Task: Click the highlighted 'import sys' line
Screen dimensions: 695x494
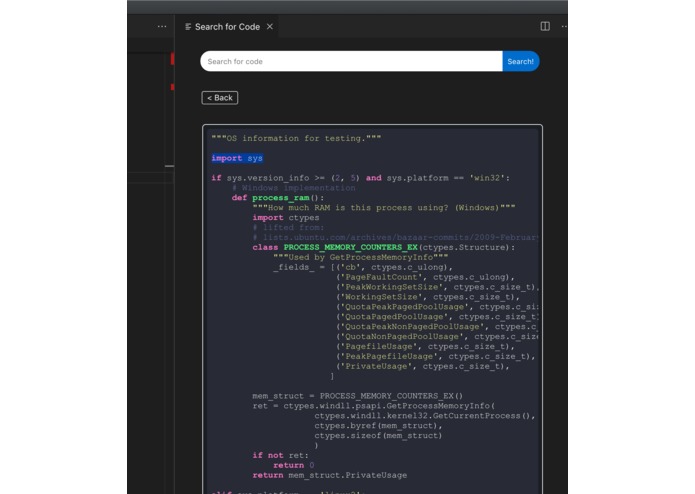Action: click(x=237, y=158)
